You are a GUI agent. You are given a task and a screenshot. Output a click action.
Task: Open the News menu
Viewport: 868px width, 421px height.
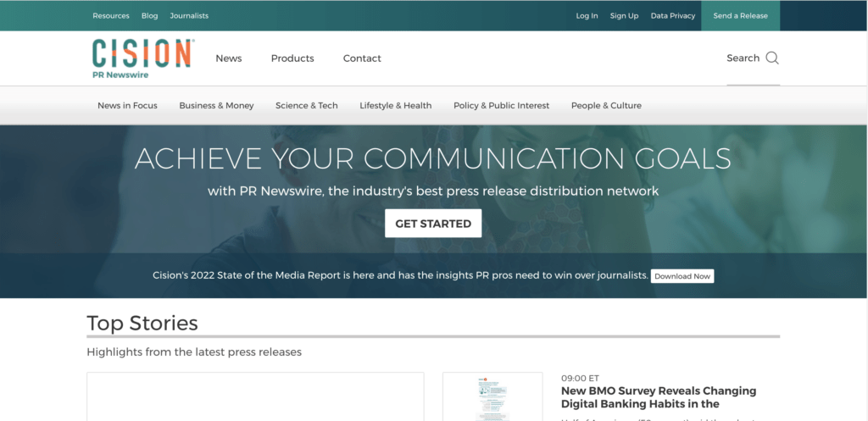229,58
